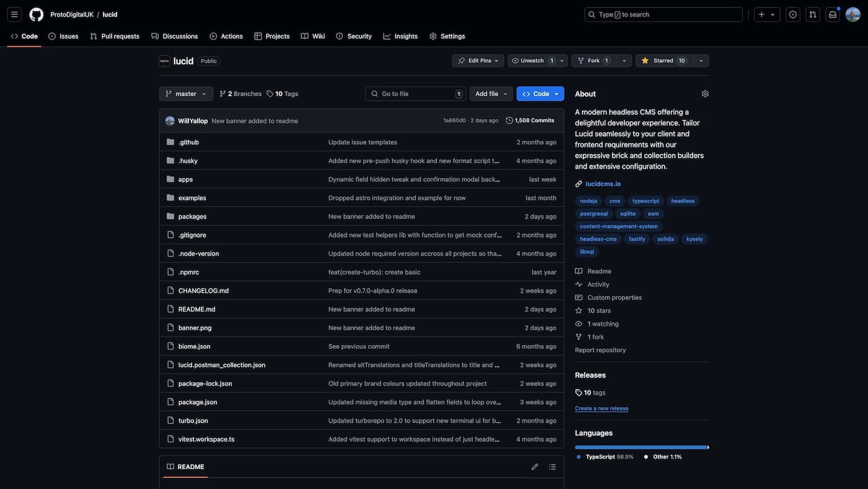Select the README tab below the files
Viewport: 868px width, 489px height.
(x=185, y=467)
